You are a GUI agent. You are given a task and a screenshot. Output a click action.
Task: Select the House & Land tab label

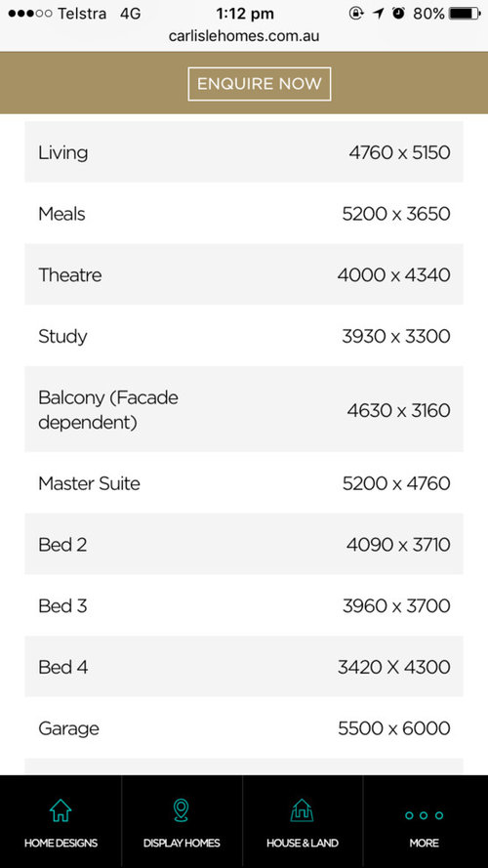click(303, 843)
